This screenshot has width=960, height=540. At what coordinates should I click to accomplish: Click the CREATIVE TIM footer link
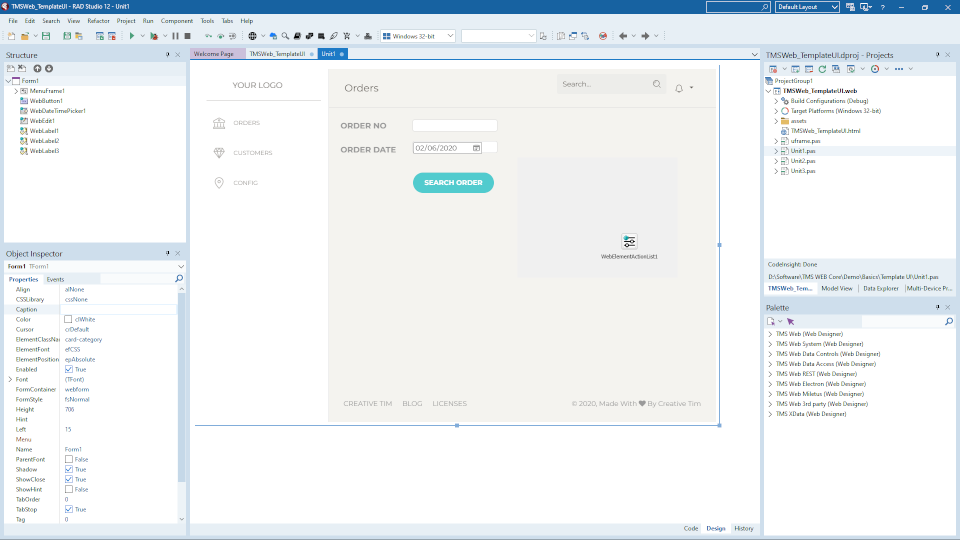click(x=367, y=403)
